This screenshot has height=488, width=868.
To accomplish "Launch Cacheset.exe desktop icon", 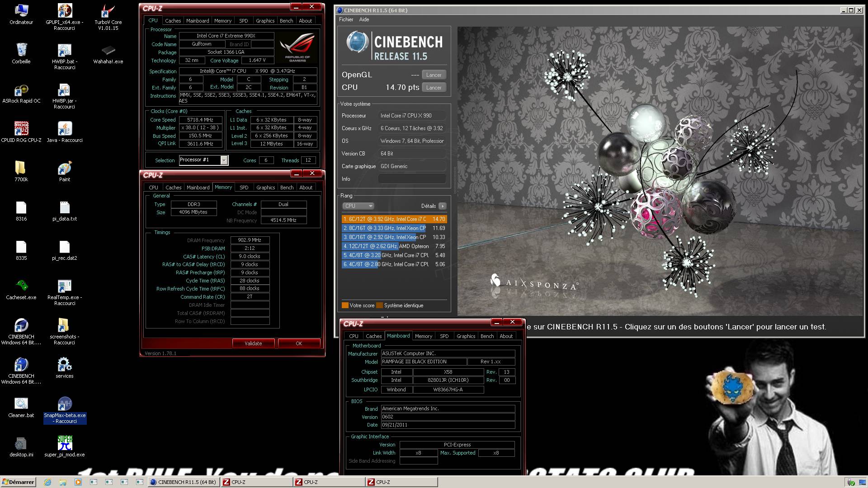I will [x=21, y=289].
